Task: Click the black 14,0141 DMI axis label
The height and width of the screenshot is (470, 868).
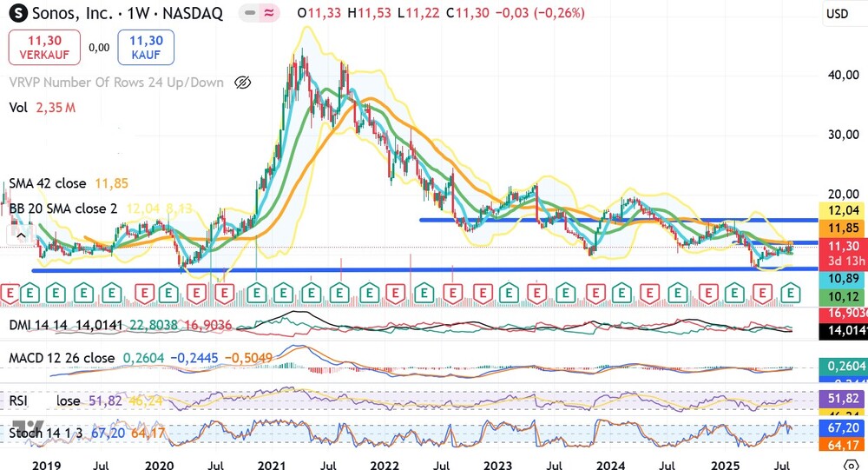Action: click(x=843, y=331)
